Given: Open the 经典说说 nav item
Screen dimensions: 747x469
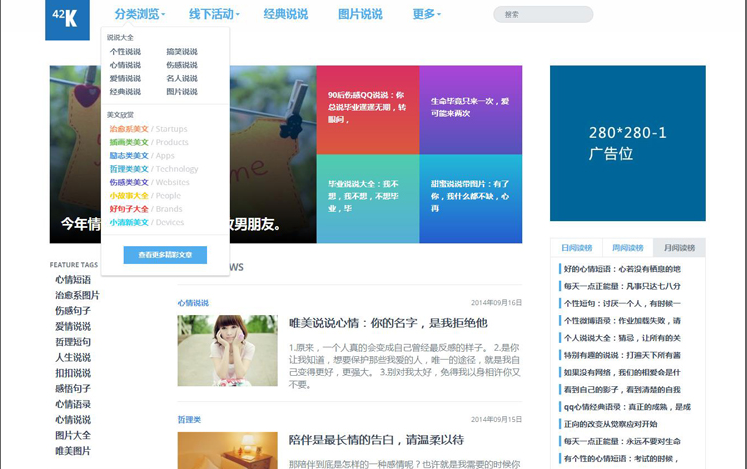Looking at the screenshot, I should tap(286, 14).
